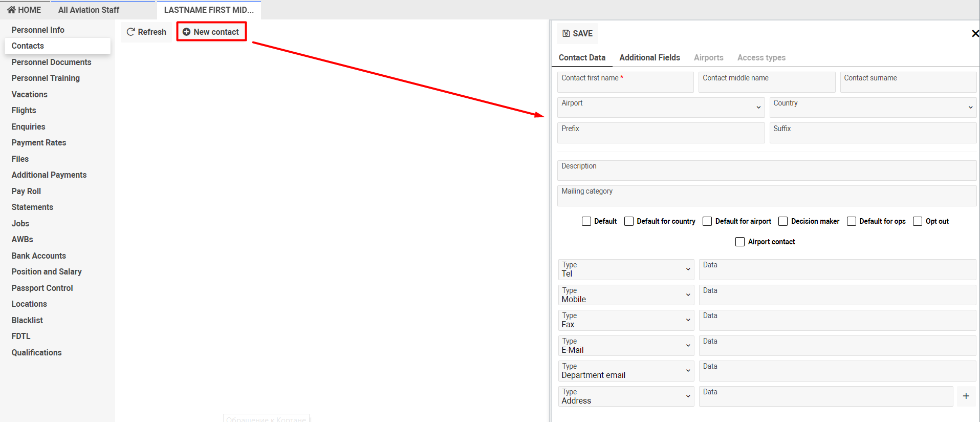This screenshot has height=422, width=980.
Task: Click the New contact plus icon
Action: point(186,32)
